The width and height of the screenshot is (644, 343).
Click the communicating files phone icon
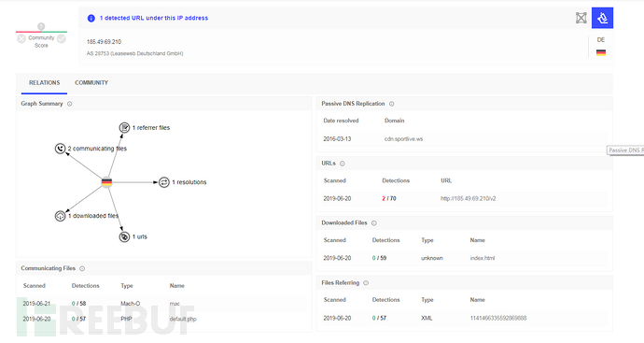(61, 149)
